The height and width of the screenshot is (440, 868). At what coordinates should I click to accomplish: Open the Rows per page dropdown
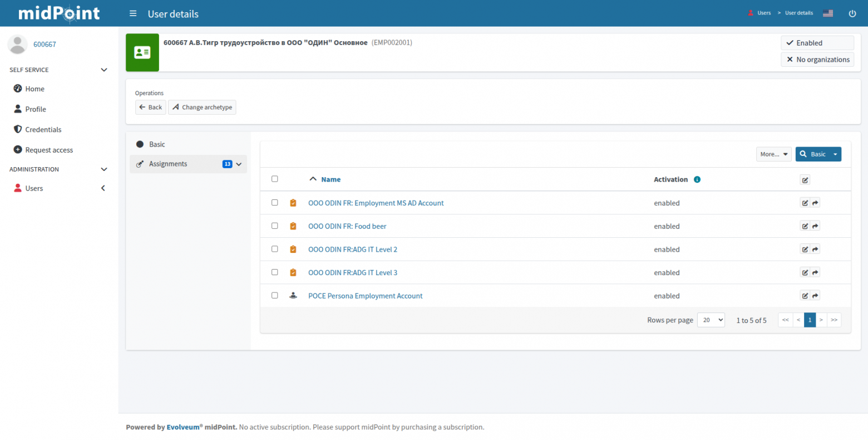pos(711,320)
